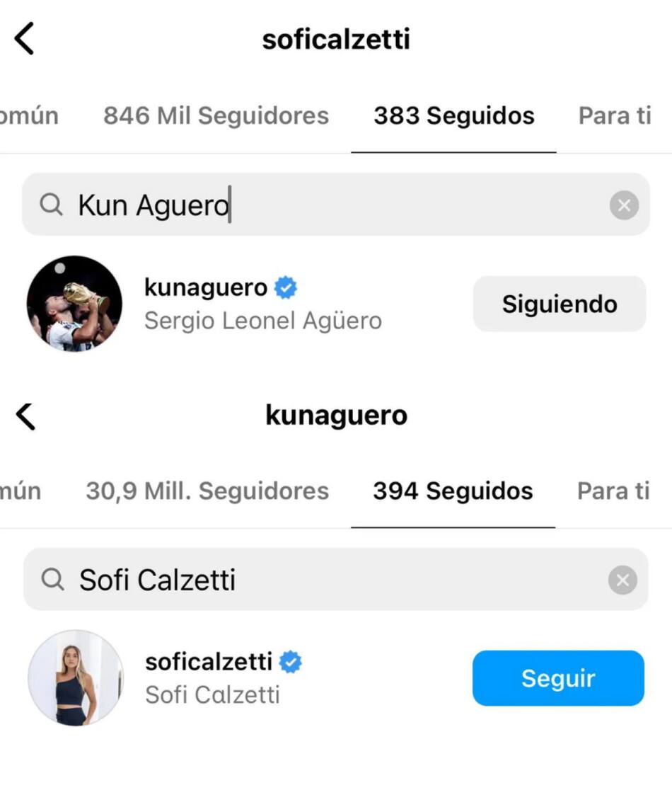Tap the verified badge next to soficalzetti
The image size is (672, 807).
[291, 663]
